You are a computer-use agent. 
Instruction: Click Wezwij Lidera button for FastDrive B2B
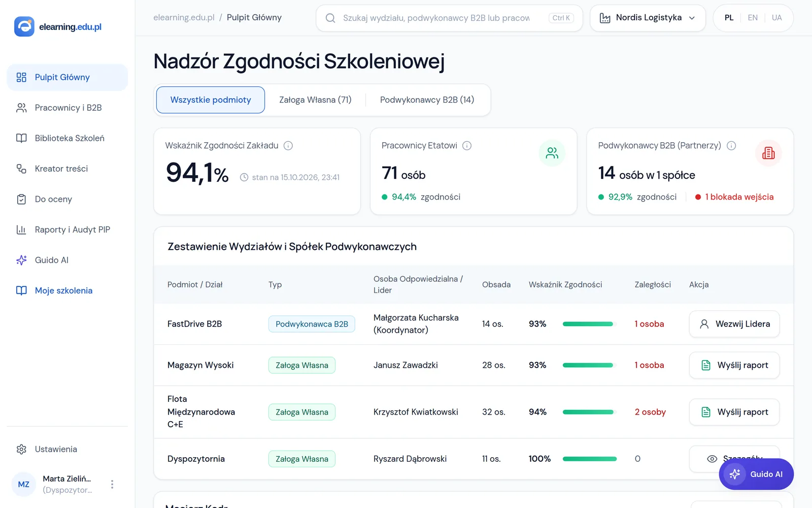tap(734, 324)
